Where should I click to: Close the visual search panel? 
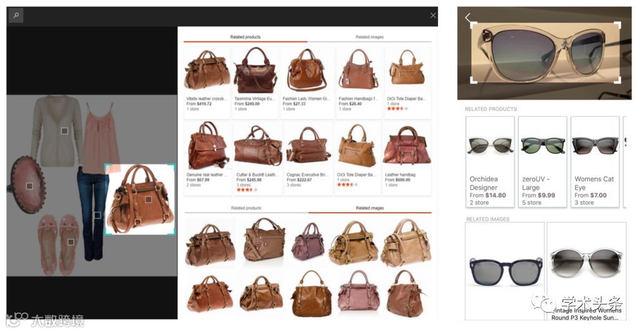point(433,16)
